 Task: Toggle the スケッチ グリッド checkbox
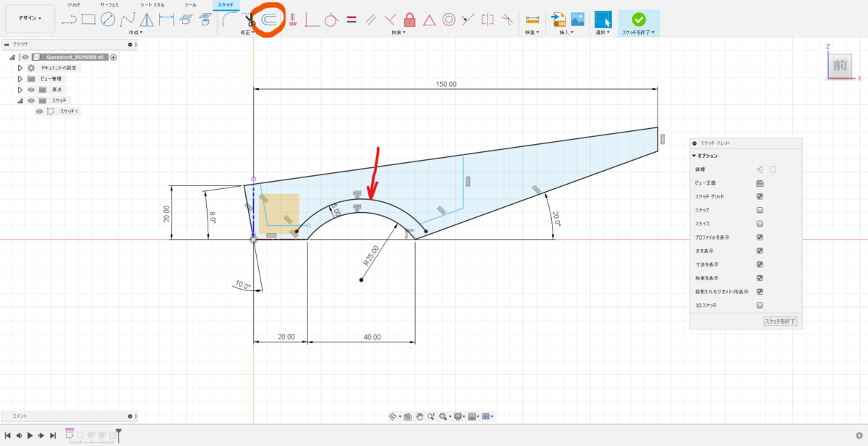[759, 196]
